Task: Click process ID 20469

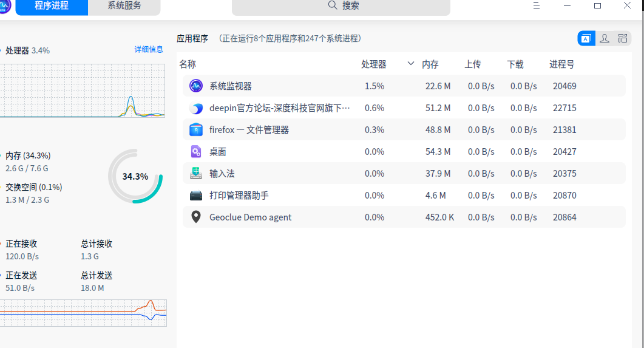Action: tap(564, 86)
